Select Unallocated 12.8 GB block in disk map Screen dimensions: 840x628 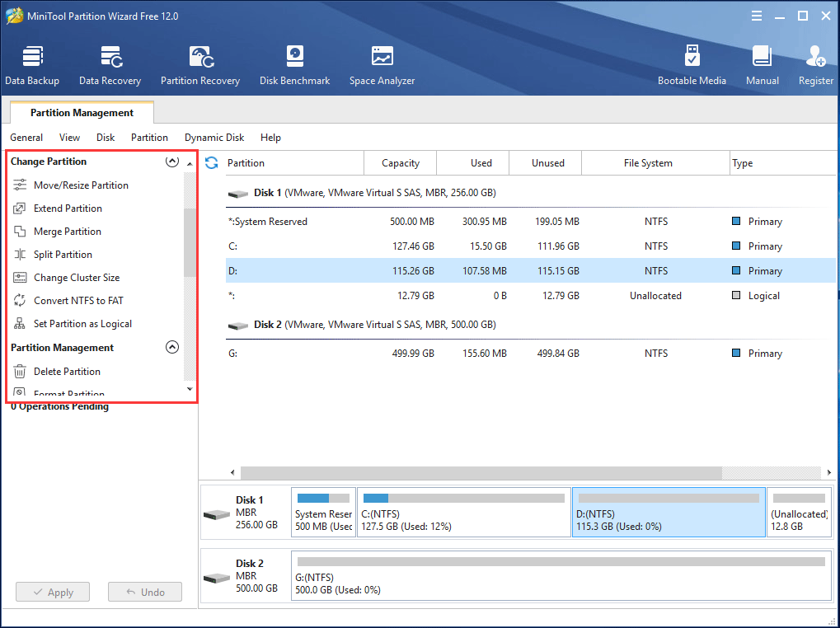click(800, 512)
